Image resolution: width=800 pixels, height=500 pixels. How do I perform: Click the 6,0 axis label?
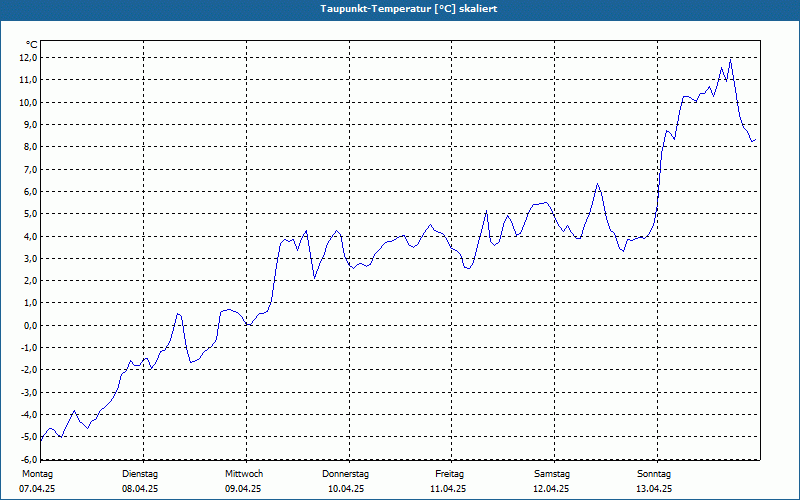30,191
